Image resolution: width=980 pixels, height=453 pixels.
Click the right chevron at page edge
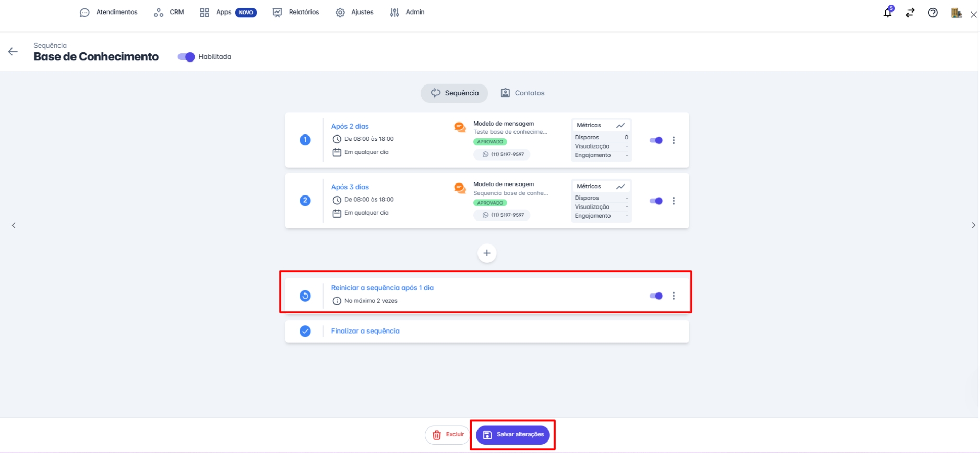(x=973, y=225)
